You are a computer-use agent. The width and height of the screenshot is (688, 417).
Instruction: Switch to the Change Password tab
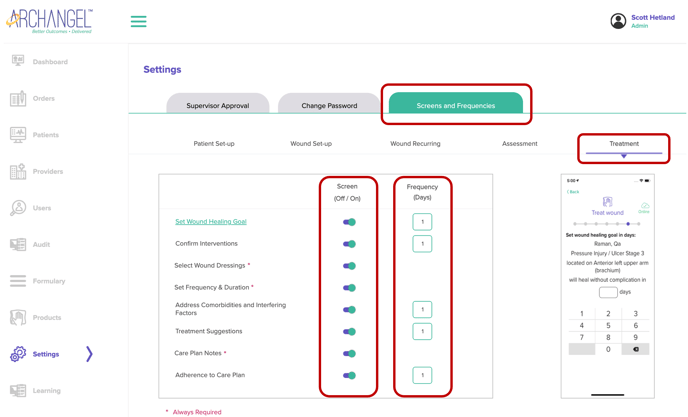coord(329,105)
